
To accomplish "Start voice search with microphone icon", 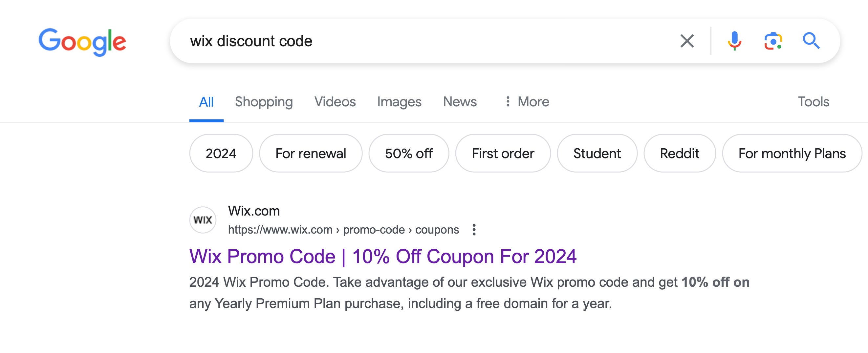I will [x=734, y=41].
